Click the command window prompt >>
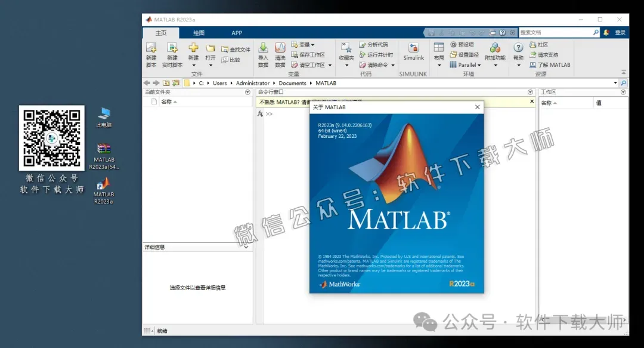644x348 pixels. tap(269, 114)
